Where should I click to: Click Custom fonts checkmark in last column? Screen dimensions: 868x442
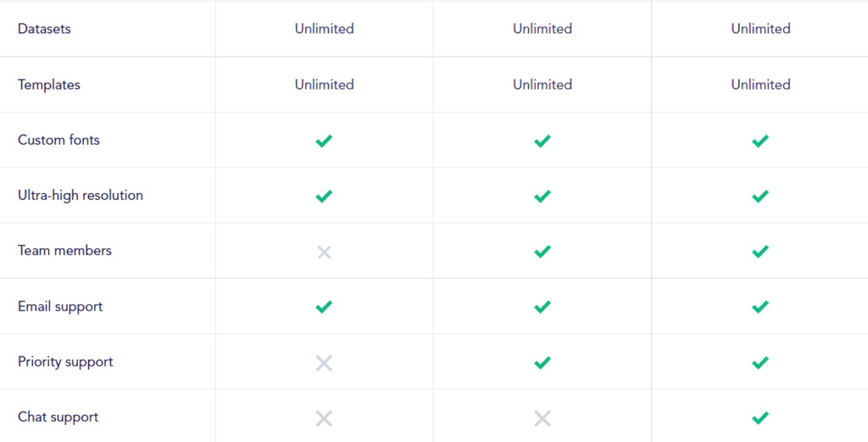[760, 141]
